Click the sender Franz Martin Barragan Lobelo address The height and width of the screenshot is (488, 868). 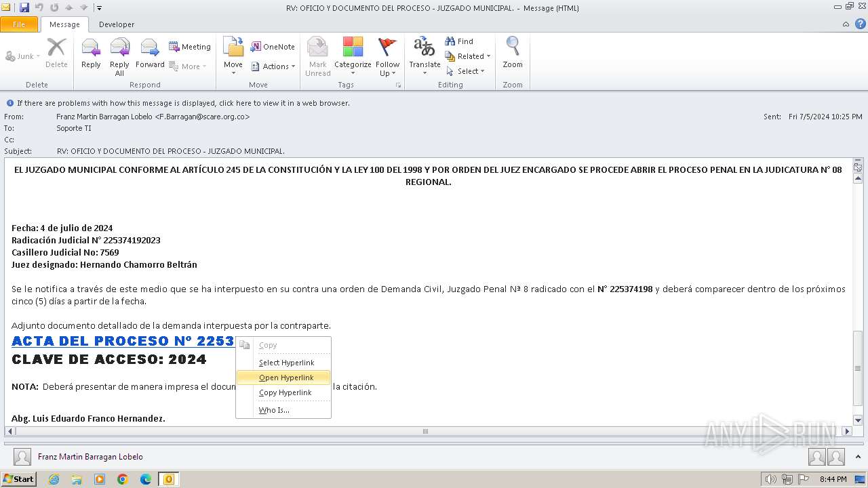pyautogui.click(x=153, y=117)
